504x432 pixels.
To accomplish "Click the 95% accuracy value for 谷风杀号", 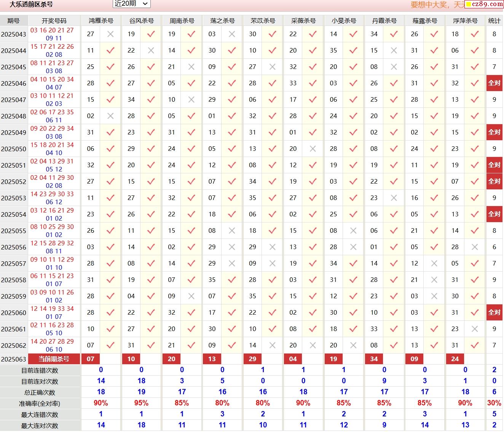I will tap(142, 403).
